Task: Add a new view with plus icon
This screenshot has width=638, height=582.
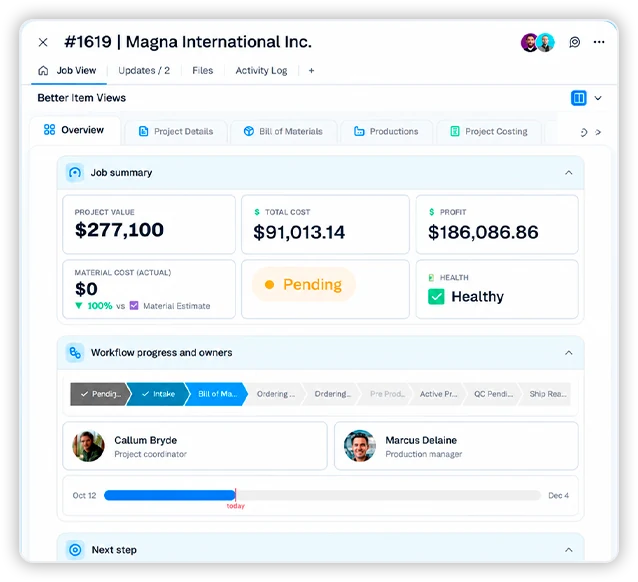Action: 311,71
